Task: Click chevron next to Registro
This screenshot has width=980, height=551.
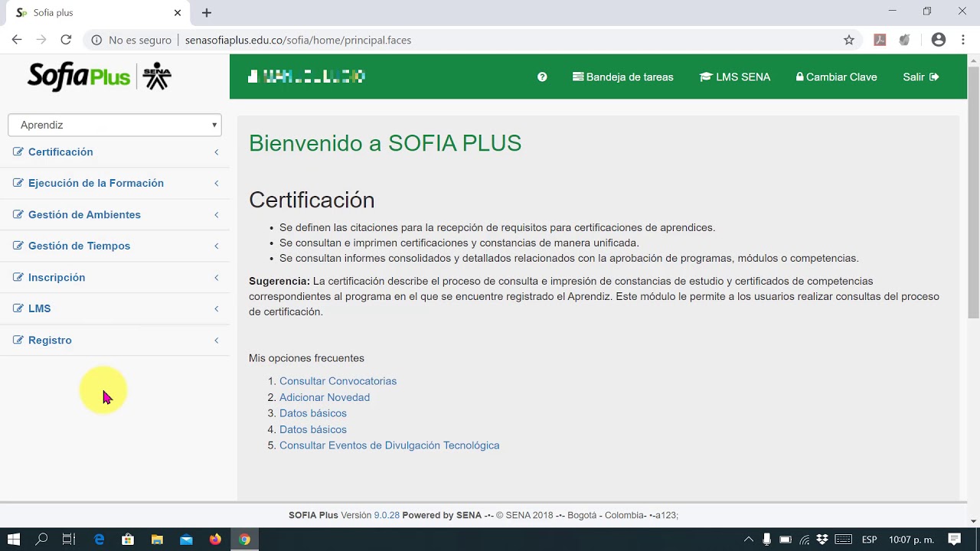Action: (217, 340)
